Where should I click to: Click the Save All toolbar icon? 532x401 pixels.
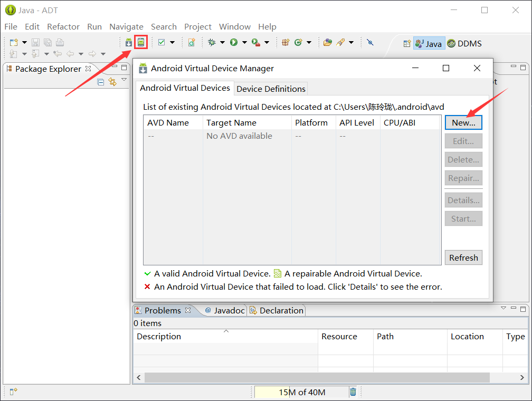click(x=48, y=42)
